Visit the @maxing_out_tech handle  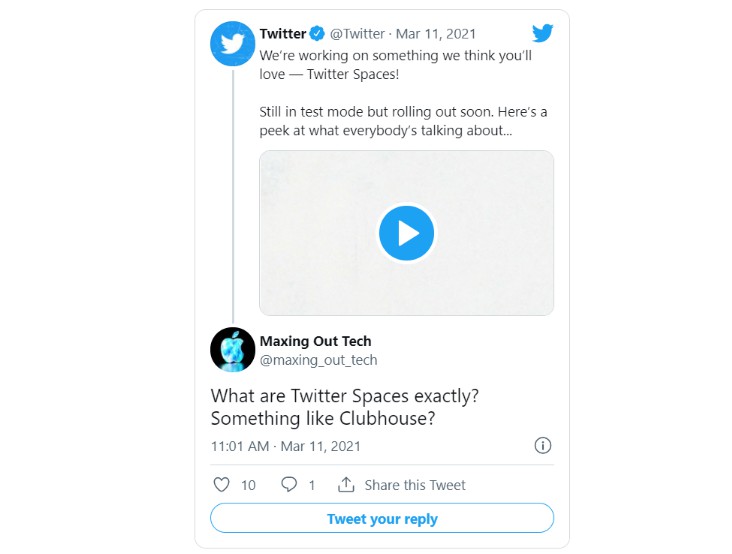tap(318, 360)
